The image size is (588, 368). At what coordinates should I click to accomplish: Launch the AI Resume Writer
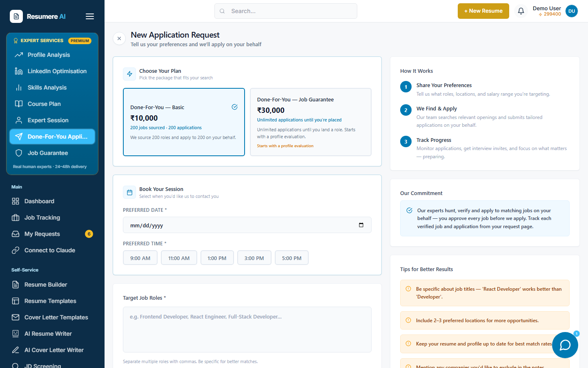point(52,334)
